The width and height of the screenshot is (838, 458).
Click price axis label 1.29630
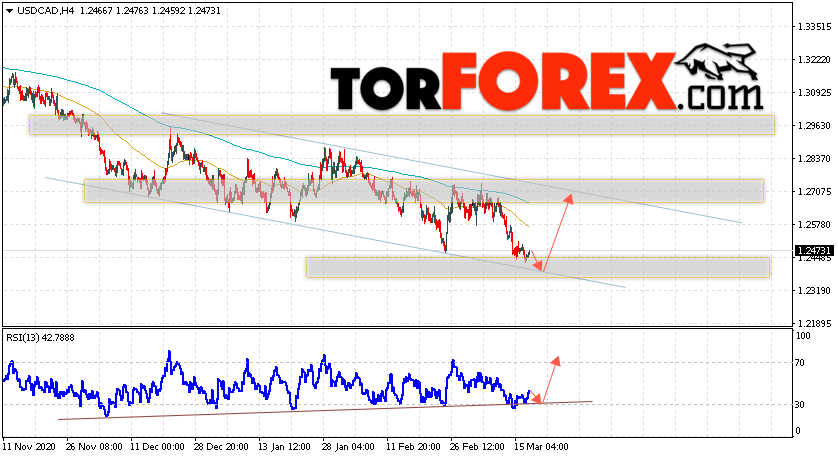pos(814,126)
